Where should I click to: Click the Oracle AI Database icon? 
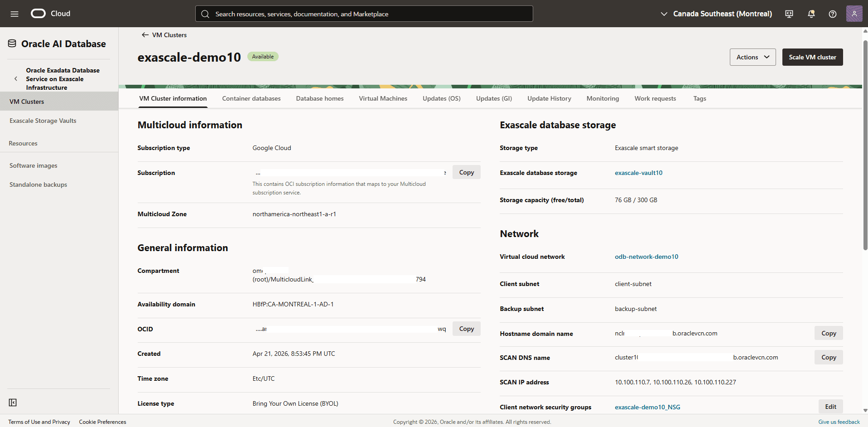click(12, 44)
